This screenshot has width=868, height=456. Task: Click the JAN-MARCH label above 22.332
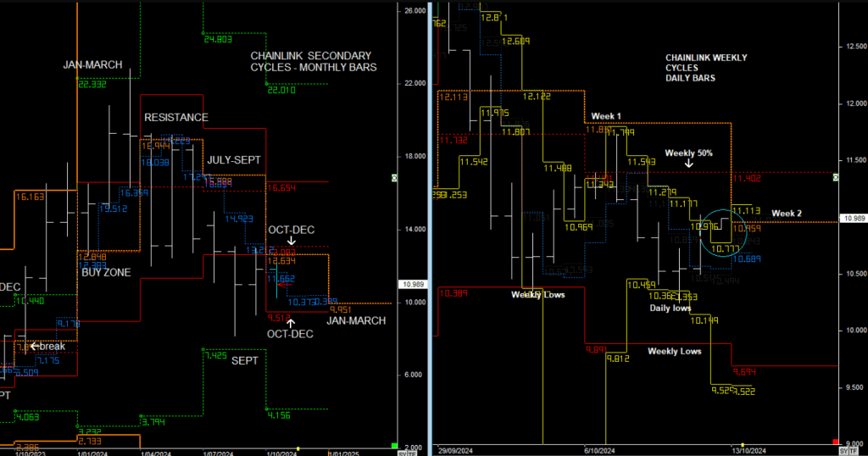(92, 64)
